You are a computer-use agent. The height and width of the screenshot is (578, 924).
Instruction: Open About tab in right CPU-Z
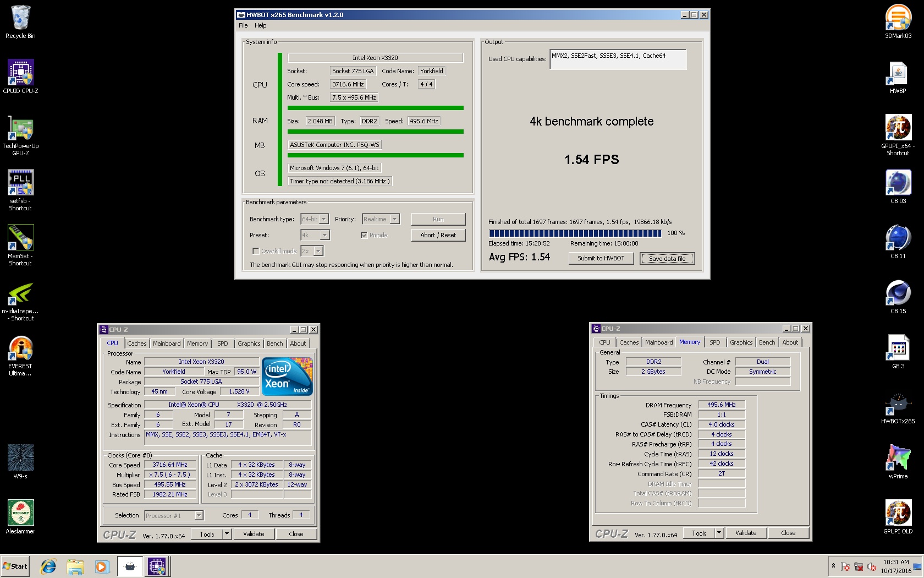790,342
